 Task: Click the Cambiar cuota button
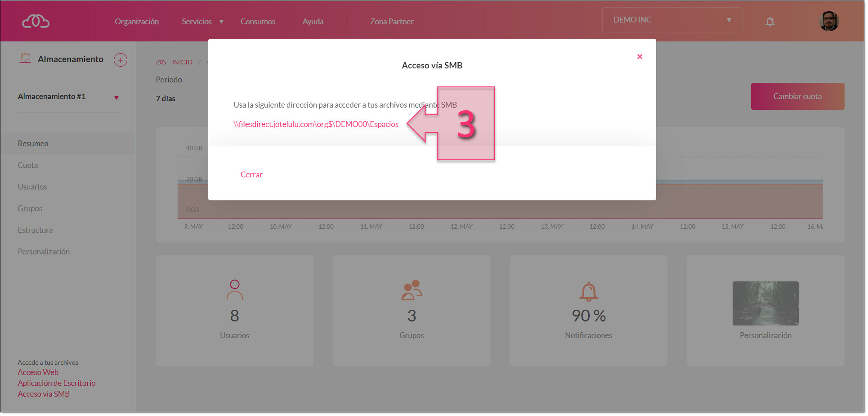(x=797, y=96)
